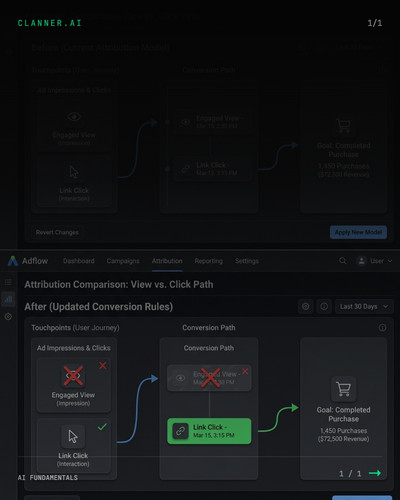Click the shopping cart icon in the After goal card
The width and height of the screenshot is (400, 500).
pos(343,389)
